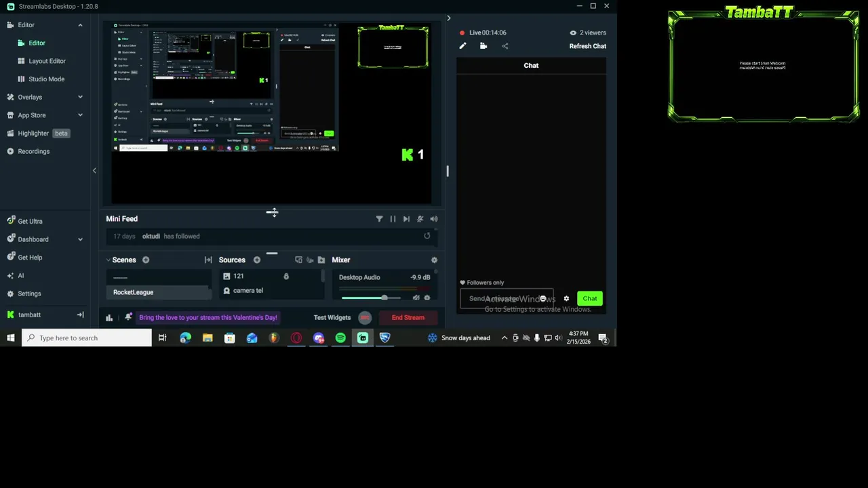
Task: Click the Mini Feed volume speaker icon
Action: click(x=434, y=219)
